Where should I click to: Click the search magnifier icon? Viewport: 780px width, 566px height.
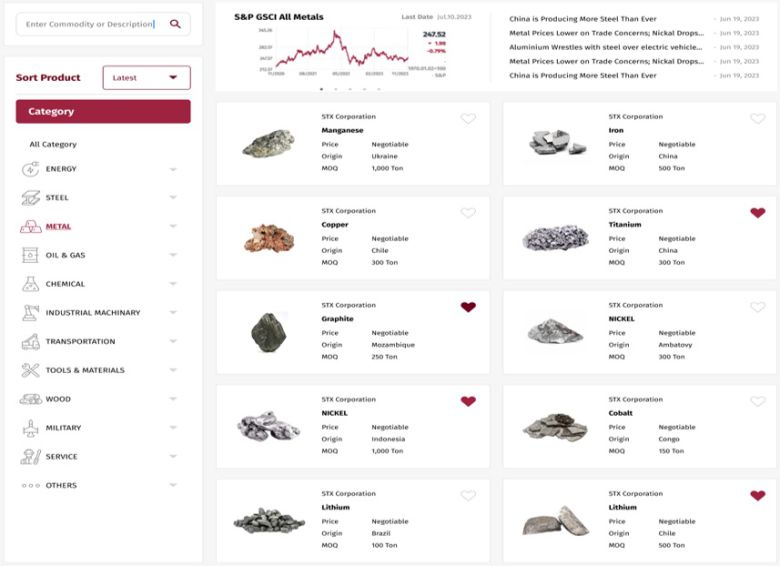tap(176, 24)
